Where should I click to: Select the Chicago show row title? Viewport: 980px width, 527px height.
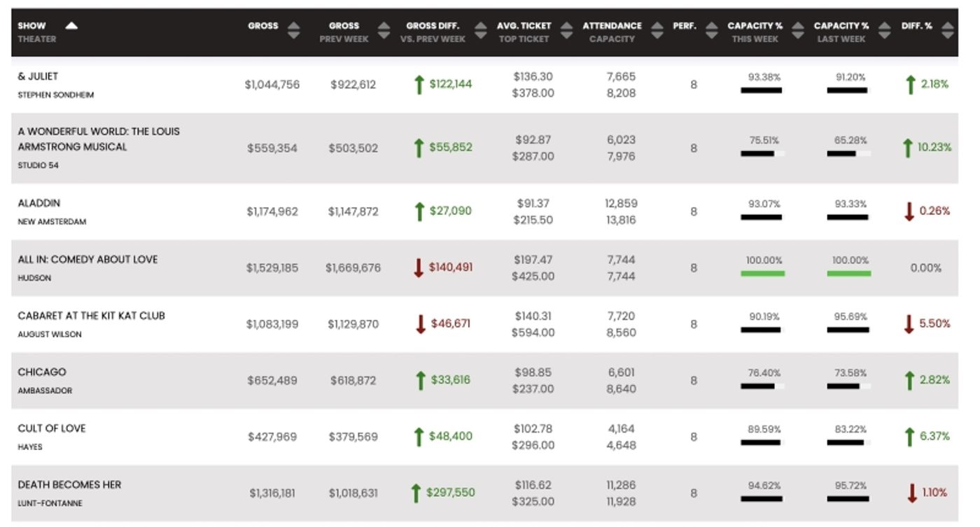point(42,372)
